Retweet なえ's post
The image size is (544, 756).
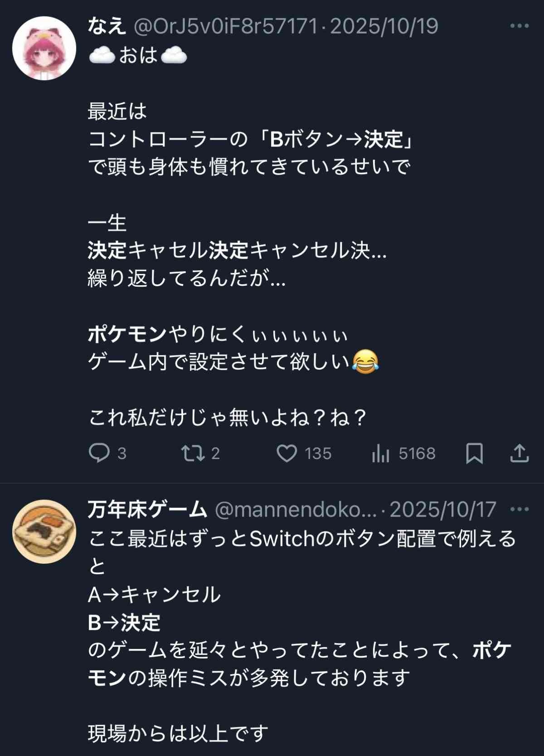click(x=192, y=453)
